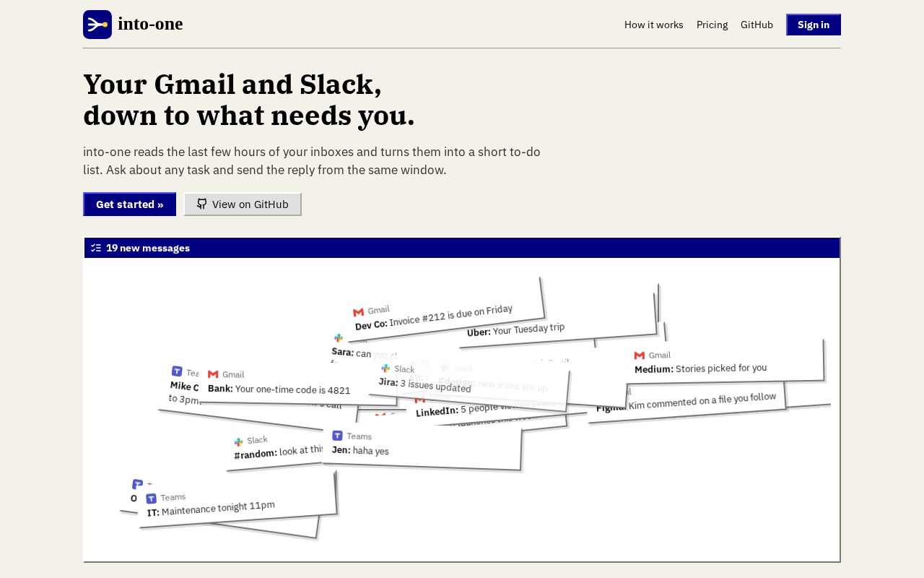Click the "Medium: Stories picked for you" message
924x578 pixels.
point(700,368)
